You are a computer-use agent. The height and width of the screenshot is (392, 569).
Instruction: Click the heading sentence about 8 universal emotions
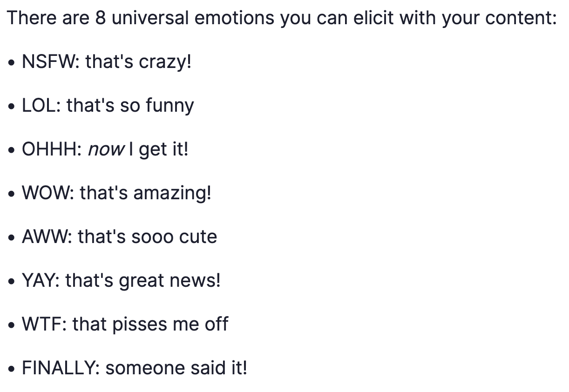click(281, 19)
